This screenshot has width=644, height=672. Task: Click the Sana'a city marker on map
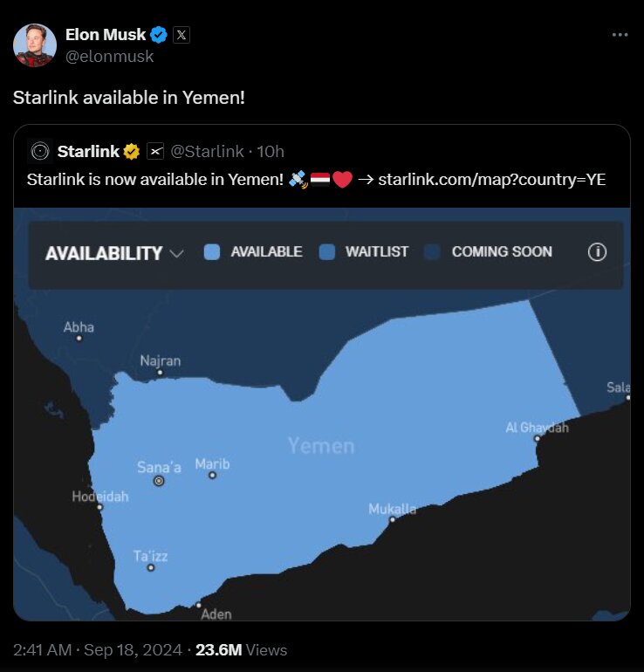point(159,481)
